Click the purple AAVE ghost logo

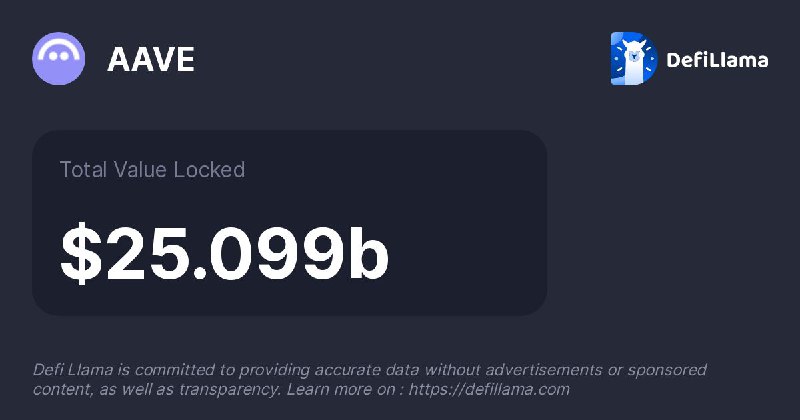[x=59, y=59]
